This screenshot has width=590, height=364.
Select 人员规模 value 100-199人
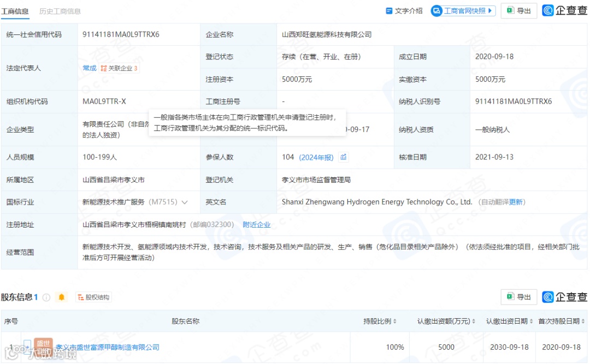[x=100, y=157]
